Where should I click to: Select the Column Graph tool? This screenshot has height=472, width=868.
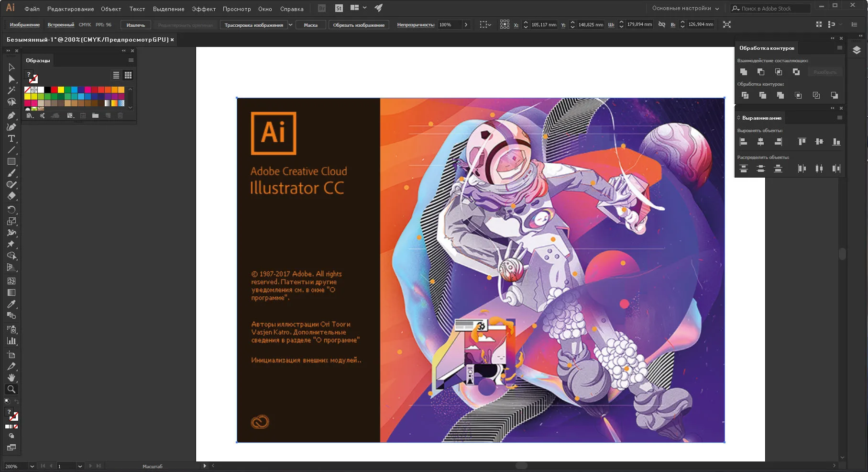(x=11, y=341)
